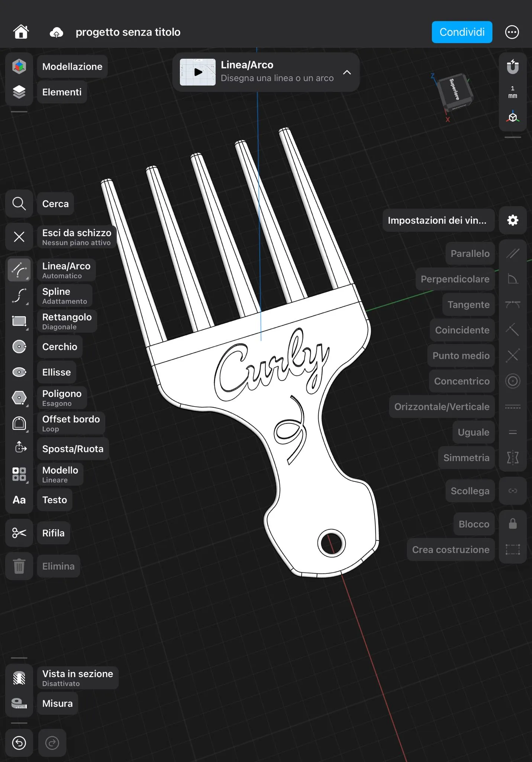Apply the Perpendicolare constraint icon

coord(513,279)
